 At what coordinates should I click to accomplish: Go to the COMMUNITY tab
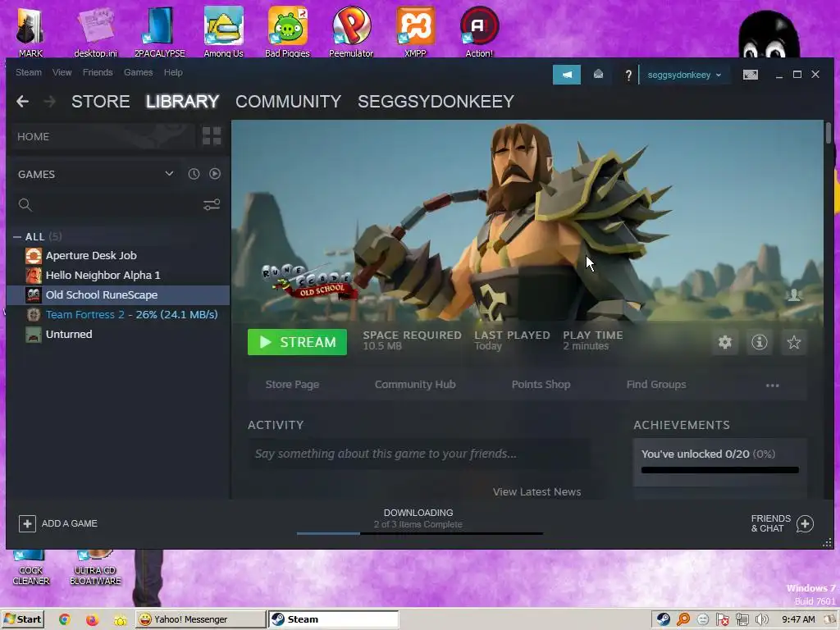tap(288, 101)
